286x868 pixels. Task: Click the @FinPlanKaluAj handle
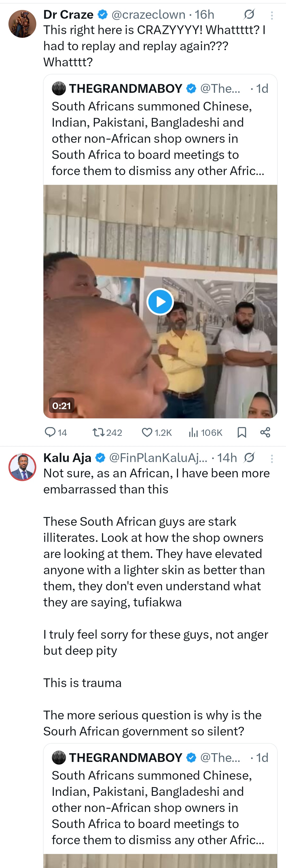[159, 458]
